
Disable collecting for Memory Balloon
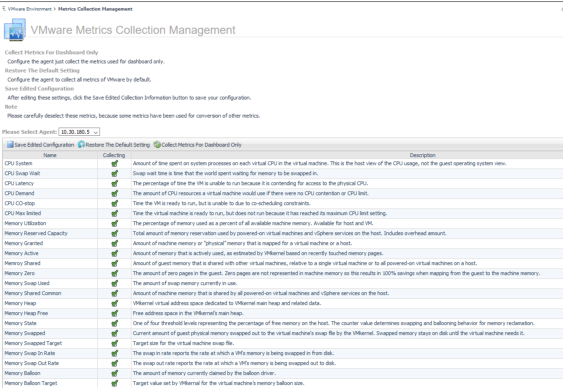click(114, 373)
